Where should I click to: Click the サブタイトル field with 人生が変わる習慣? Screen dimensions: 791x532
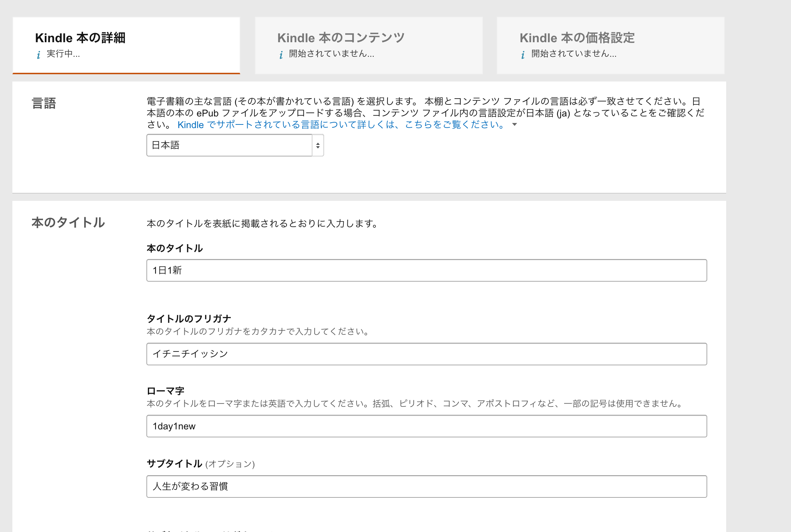coord(426,487)
